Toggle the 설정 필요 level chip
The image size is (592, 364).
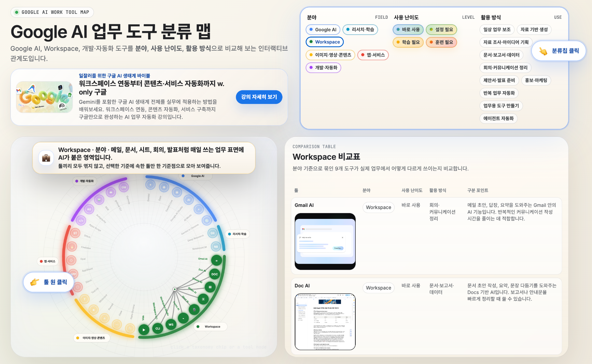[x=441, y=30]
